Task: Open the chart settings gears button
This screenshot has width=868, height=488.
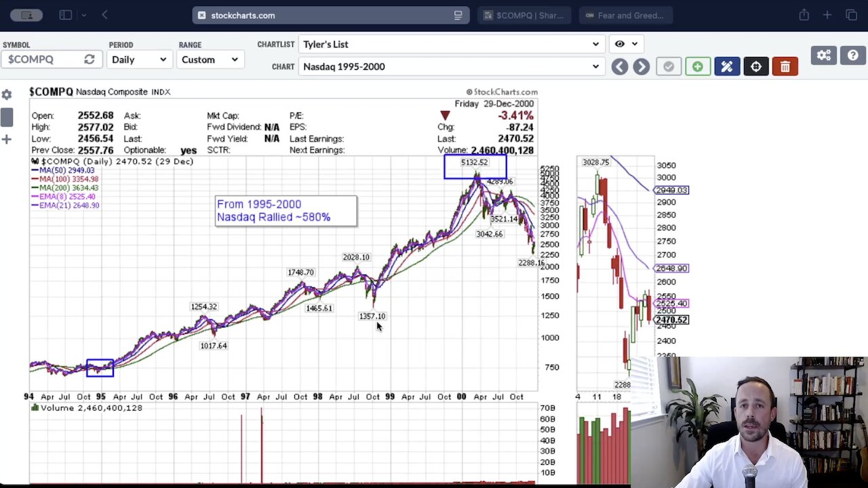Action: [x=824, y=56]
